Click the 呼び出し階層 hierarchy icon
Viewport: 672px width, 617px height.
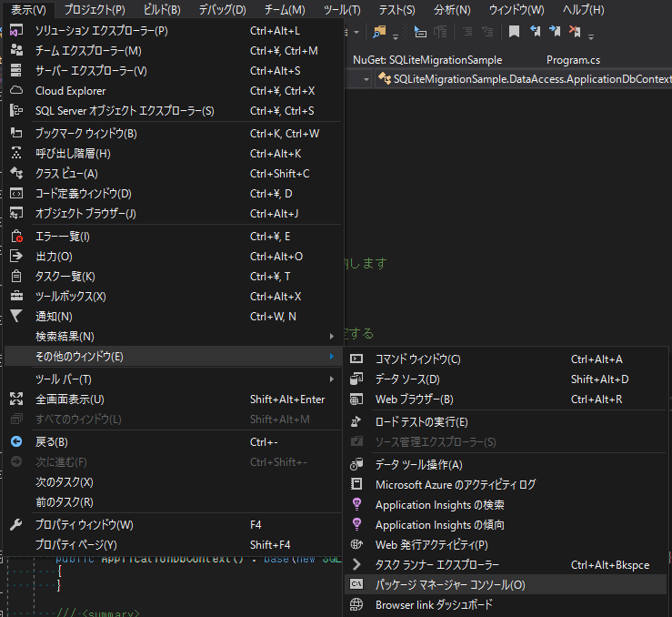tap(16, 153)
